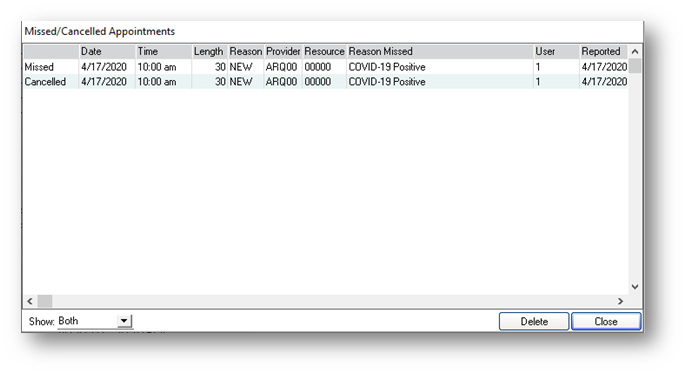Click the horizontal scrollbar right arrow

click(x=620, y=301)
